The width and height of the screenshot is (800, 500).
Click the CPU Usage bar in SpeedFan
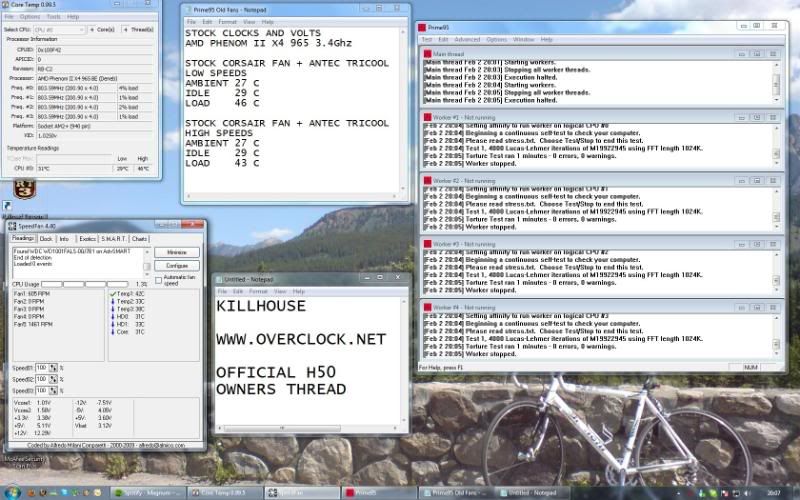click(x=85, y=284)
